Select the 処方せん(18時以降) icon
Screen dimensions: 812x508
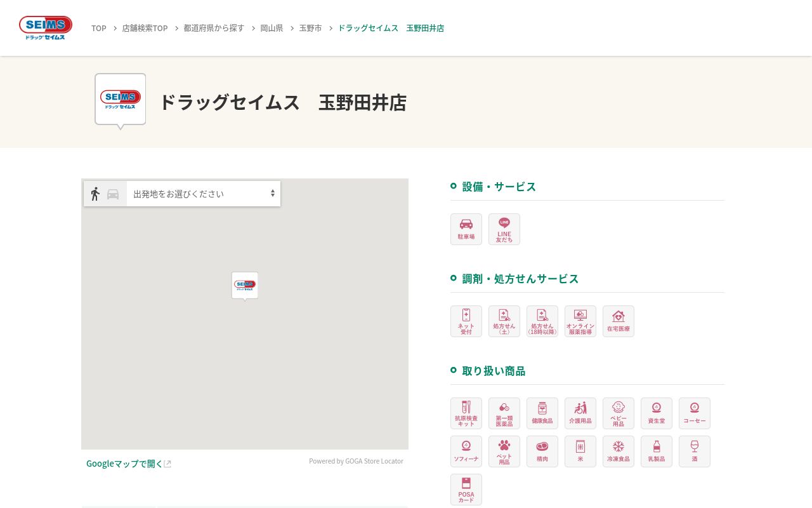point(542,321)
